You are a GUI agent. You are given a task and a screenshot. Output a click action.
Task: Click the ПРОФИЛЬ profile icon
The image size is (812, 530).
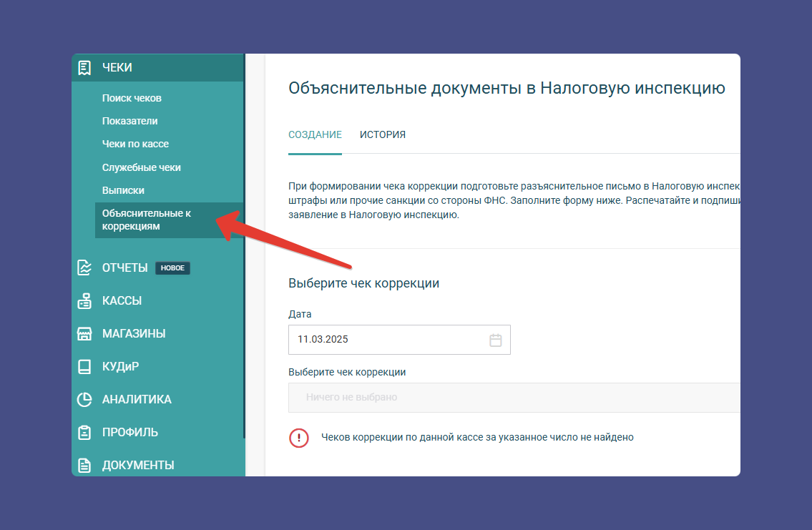(x=86, y=432)
